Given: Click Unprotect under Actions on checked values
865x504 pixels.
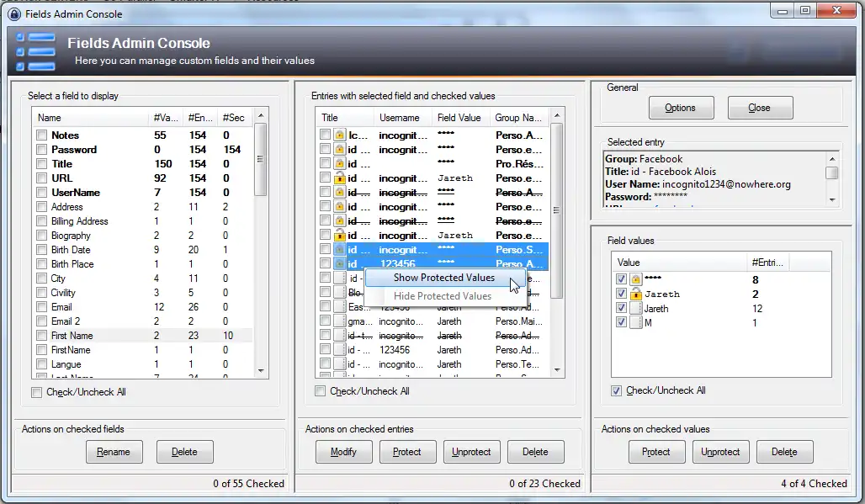Looking at the screenshot, I should click(720, 452).
